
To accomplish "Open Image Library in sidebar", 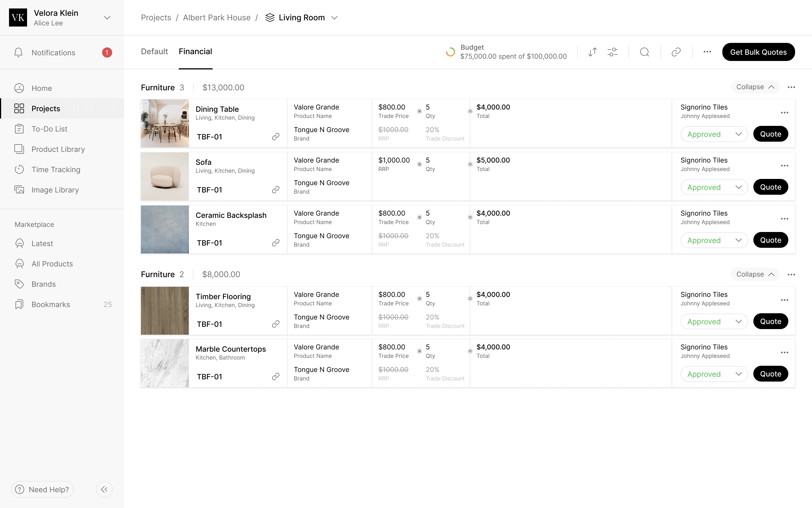I will [x=62, y=190].
